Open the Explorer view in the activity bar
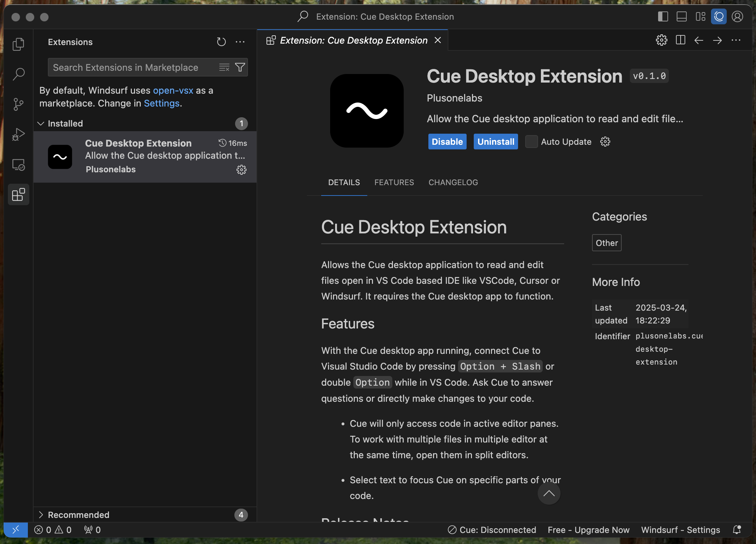 [18, 44]
